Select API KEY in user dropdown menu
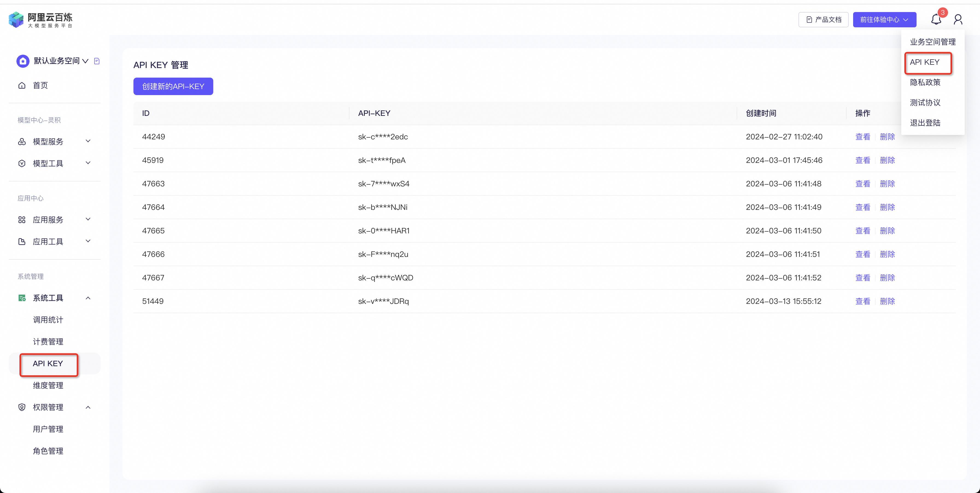980x493 pixels. point(924,62)
